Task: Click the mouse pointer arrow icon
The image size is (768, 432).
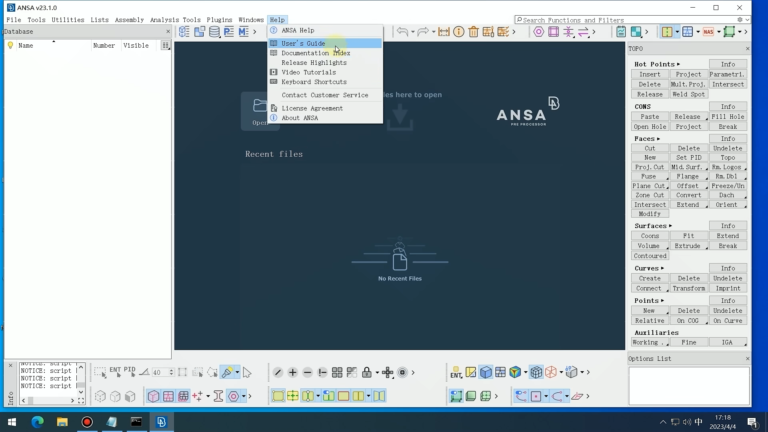Action: (x=247, y=372)
